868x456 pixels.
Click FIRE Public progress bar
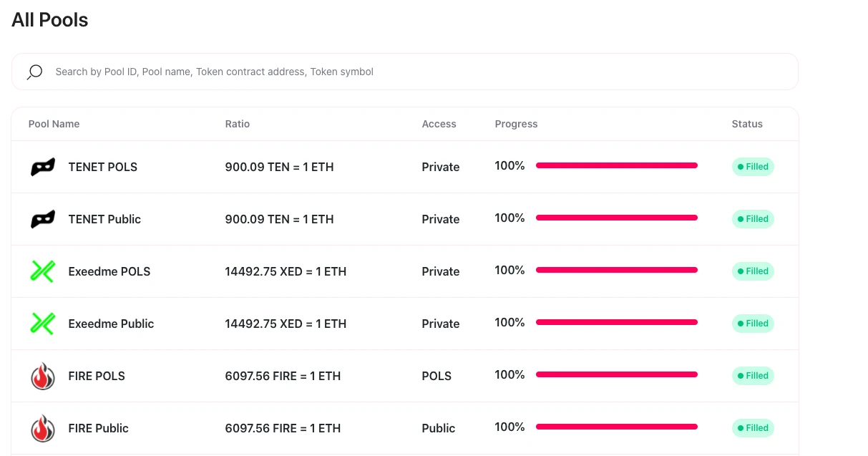pos(617,427)
